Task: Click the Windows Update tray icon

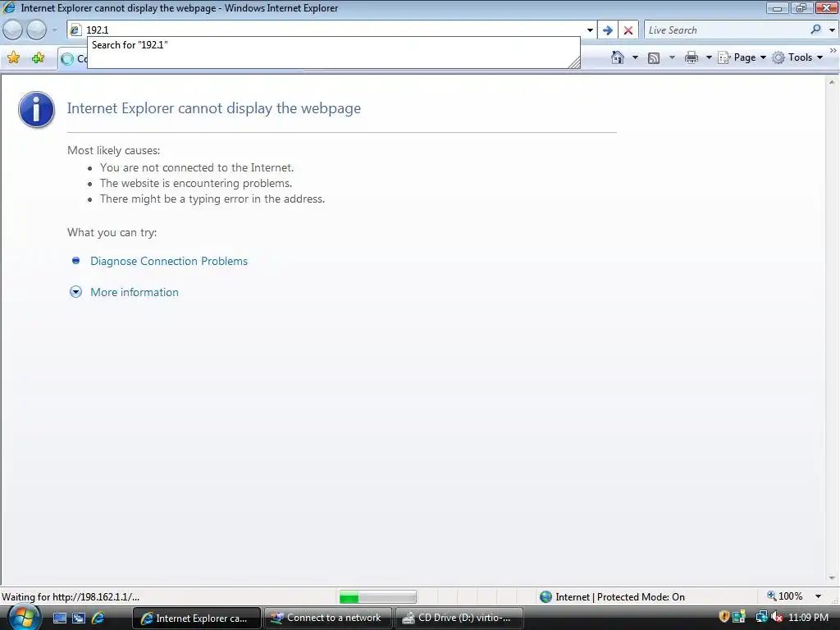Action: (x=739, y=617)
